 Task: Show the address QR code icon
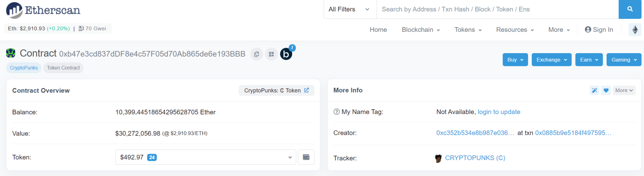point(271,54)
